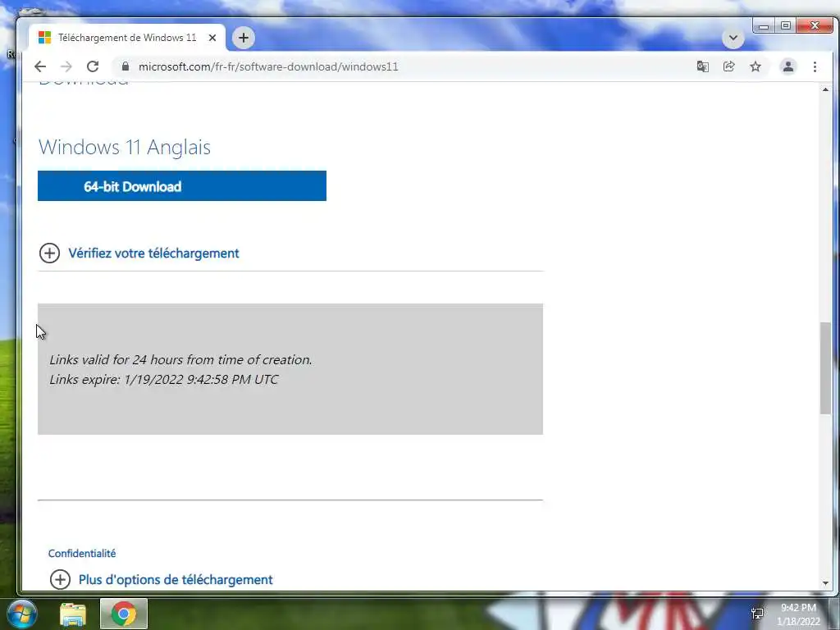View site info via the padlock icon

(126, 66)
